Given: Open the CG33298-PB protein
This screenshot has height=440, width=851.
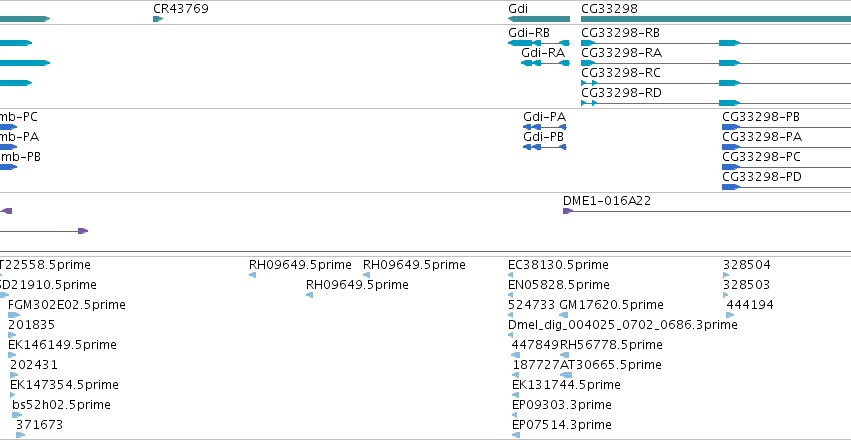Looking at the screenshot, I should (x=761, y=117).
